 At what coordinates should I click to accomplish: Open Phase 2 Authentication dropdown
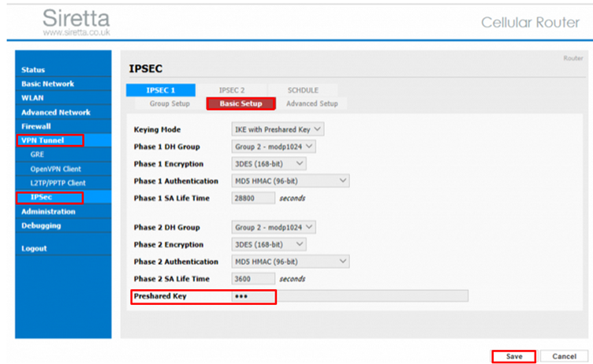(290, 262)
